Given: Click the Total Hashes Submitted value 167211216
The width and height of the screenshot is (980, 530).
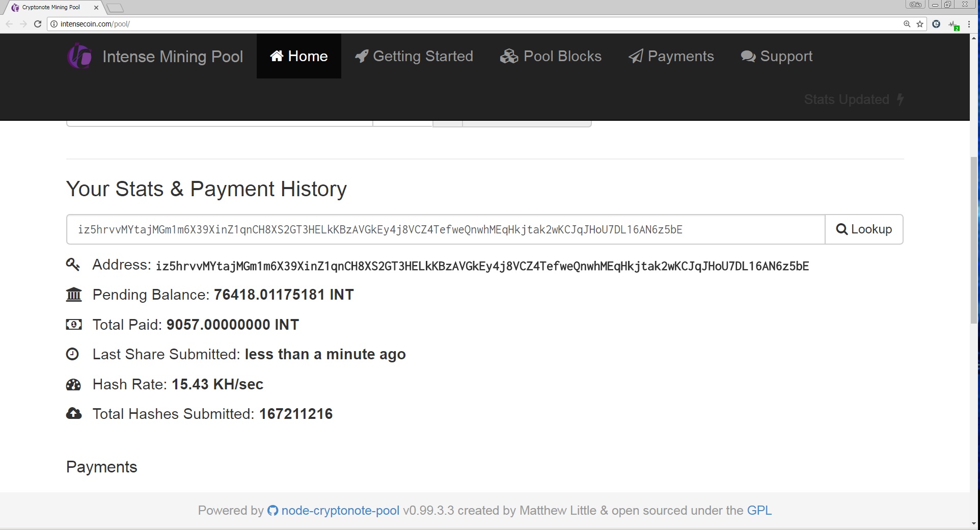Looking at the screenshot, I should (x=296, y=414).
